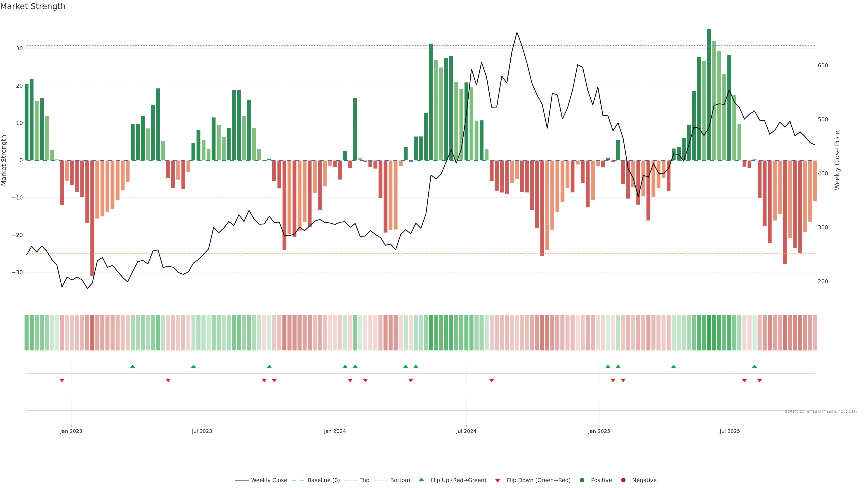Screen dimensions: 868x488
Task: Click the dark red Negative circle legend icon
Action: click(x=623, y=480)
